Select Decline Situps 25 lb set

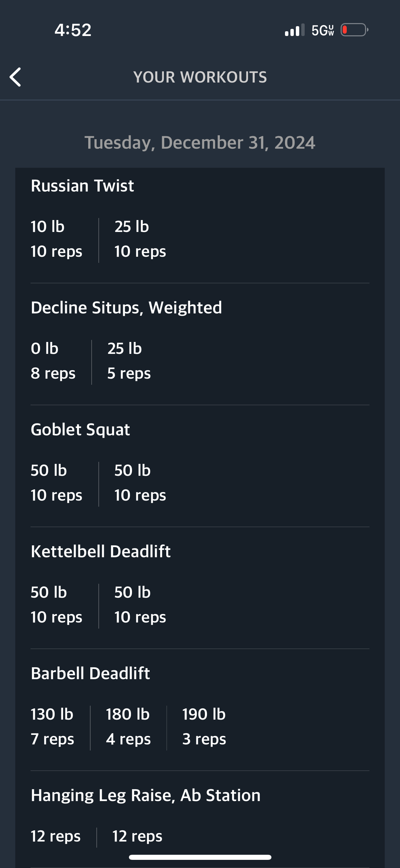coord(129,361)
